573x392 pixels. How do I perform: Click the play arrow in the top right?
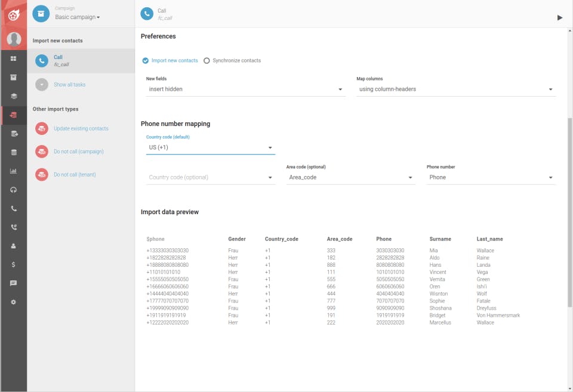pos(559,18)
